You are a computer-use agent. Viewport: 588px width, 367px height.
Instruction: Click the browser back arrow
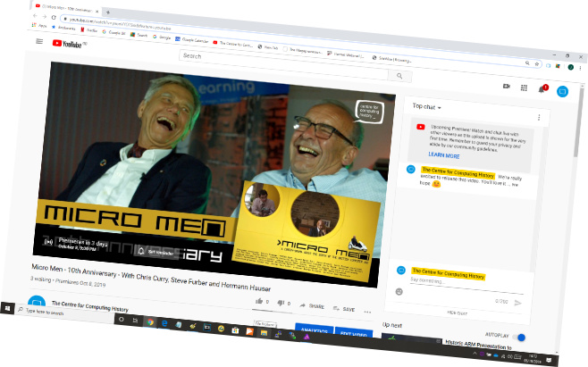(35, 16)
